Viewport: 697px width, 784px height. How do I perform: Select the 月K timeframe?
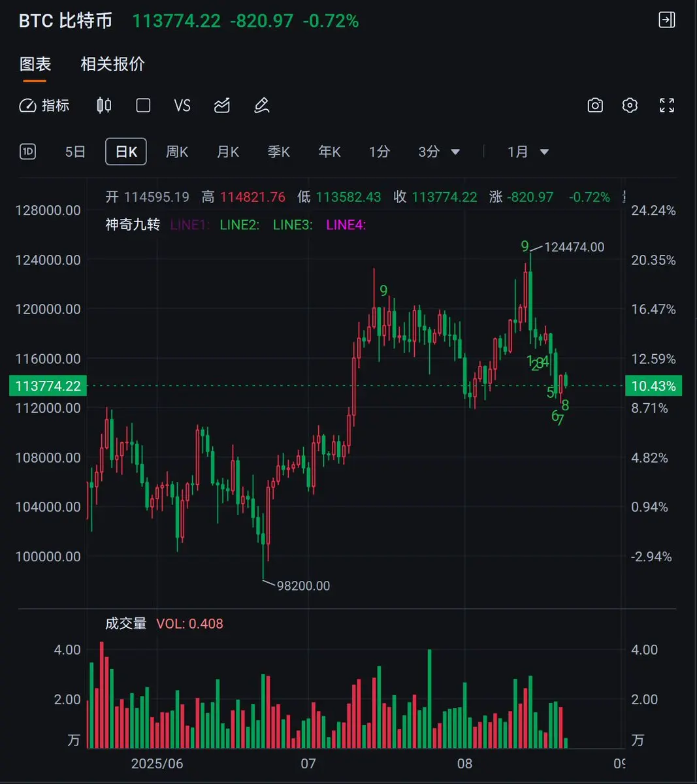[x=228, y=152]
